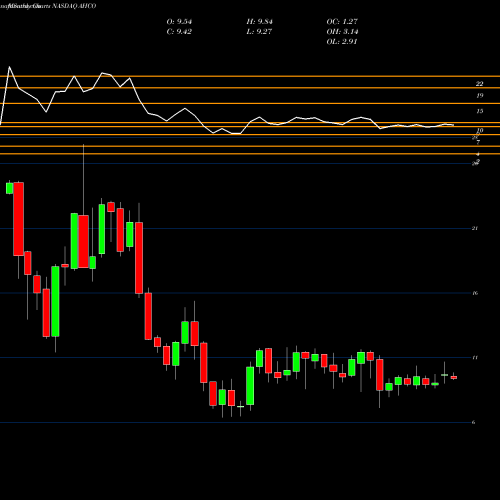The image size is (500, 500).
Task: Select the open value O: 9.54
Action: tap(179, 22)
